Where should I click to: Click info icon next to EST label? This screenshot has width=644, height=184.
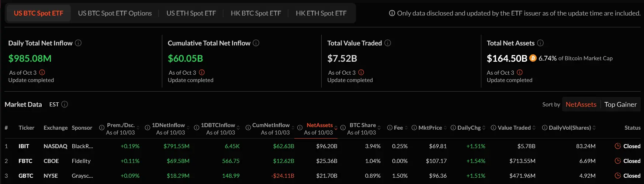[65, 104]
